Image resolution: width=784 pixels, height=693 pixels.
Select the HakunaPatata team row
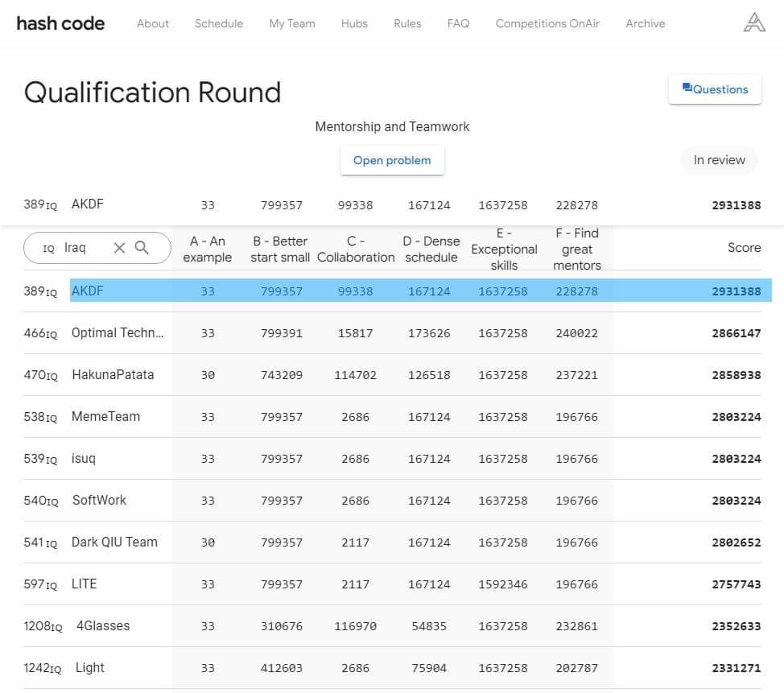113,374
